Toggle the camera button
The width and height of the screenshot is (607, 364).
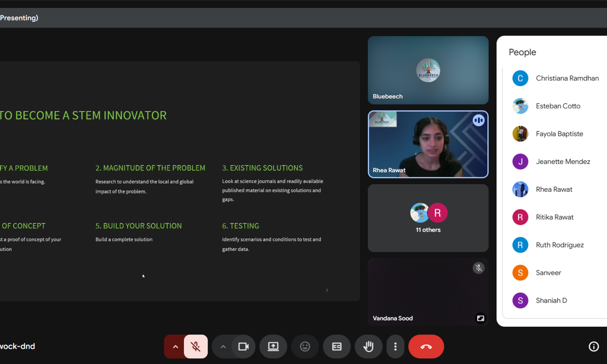click(243, 346)
